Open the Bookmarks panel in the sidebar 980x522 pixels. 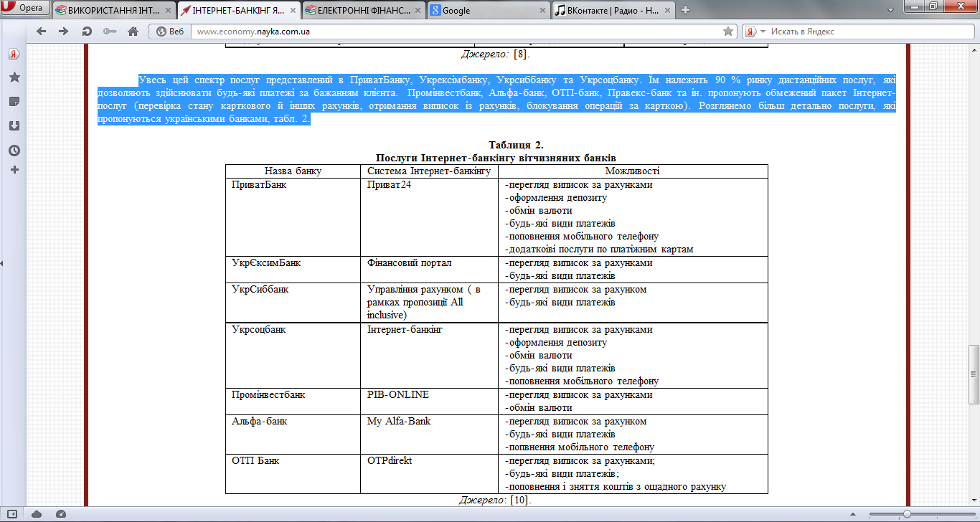pyautogui.click(x=14, y=77)
